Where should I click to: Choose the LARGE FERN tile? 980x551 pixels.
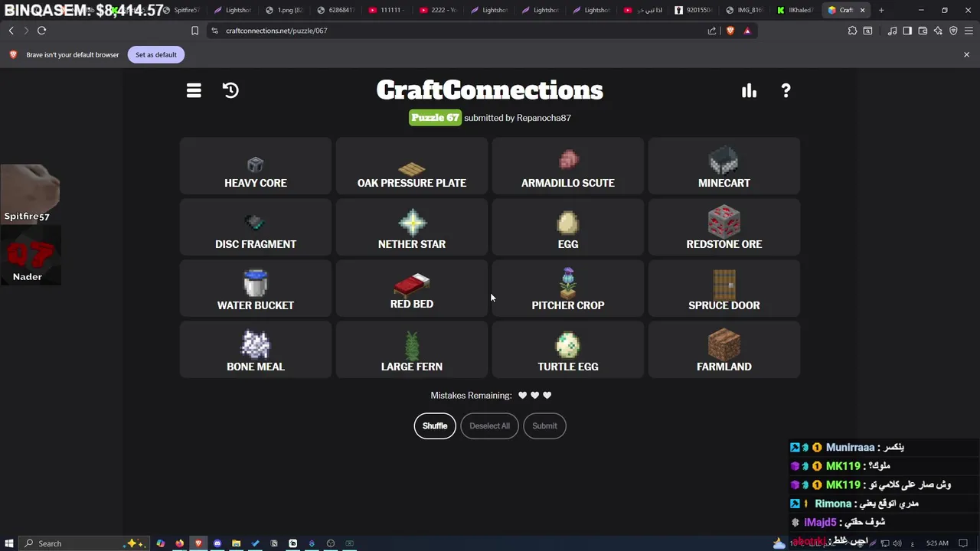pyautogui.click(x=412, y=350)
